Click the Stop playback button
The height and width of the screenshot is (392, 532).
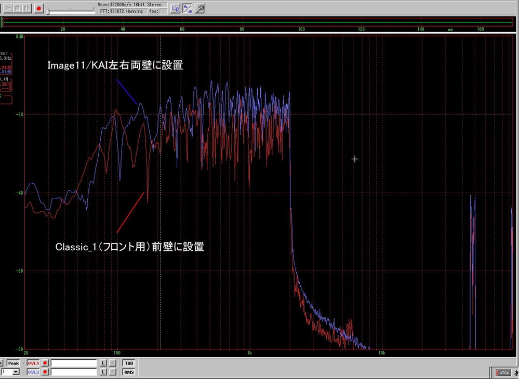(x=18, y=8)
